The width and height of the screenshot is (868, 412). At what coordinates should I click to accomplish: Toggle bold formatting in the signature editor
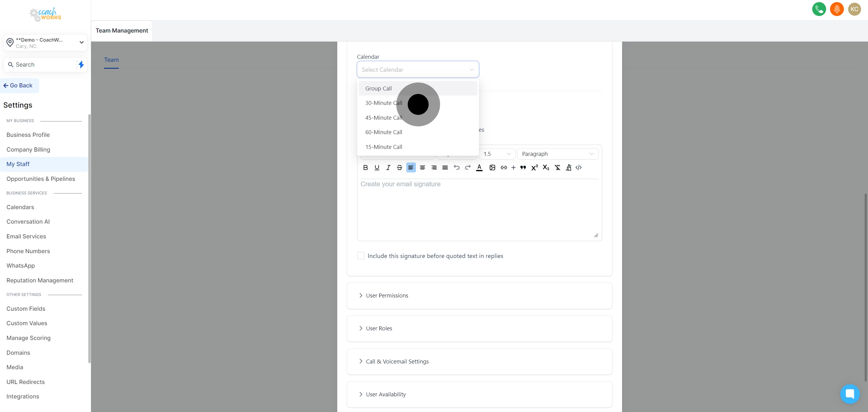click(365, 168)
